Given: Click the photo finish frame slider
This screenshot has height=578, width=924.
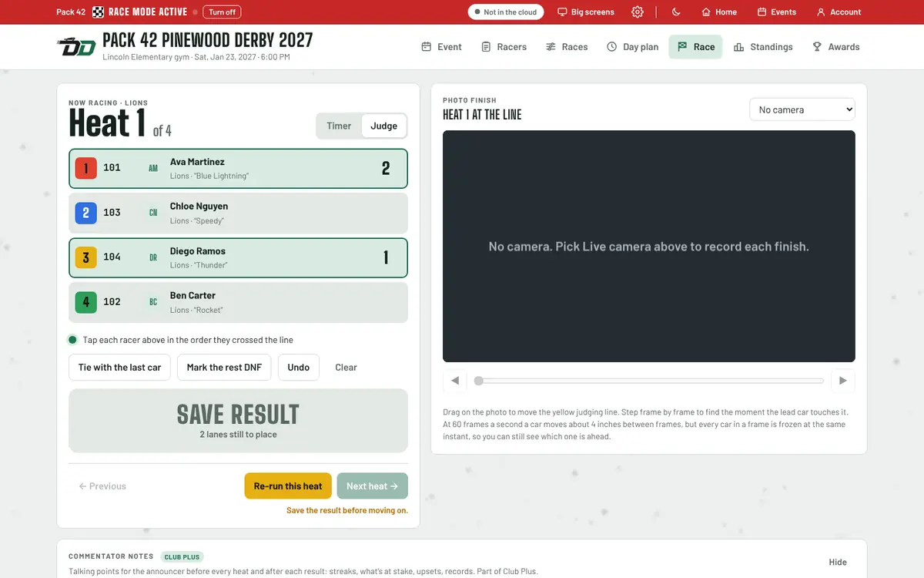Looking at the screenshot, I should [649, 381].
